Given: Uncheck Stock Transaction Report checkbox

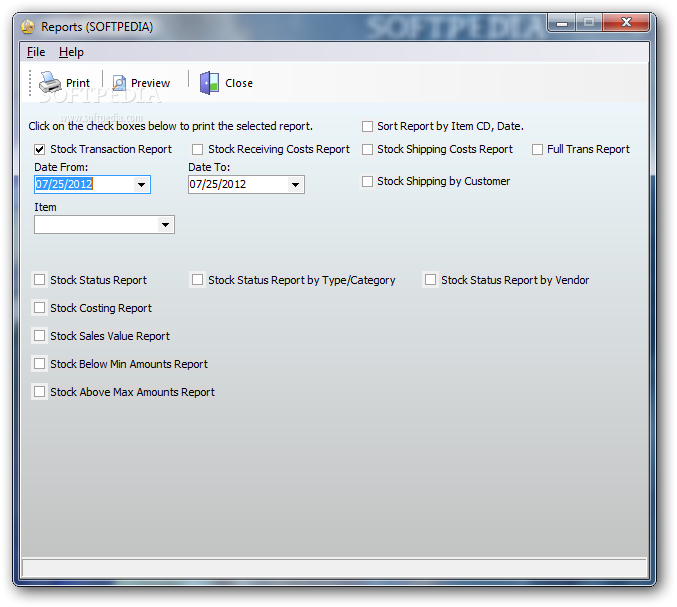Looking at the screenshot, I should tap(40, 149).
